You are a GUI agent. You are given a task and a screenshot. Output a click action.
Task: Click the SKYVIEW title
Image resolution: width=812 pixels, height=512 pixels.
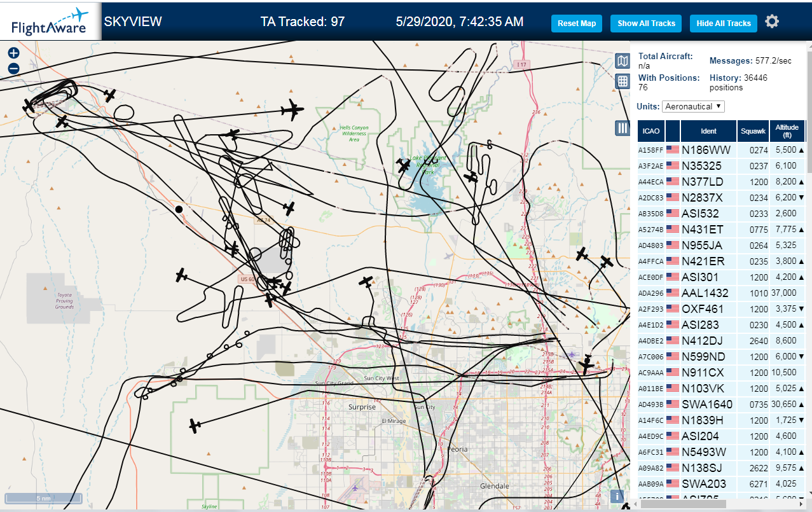pyautogui.click(x=133, y=22)
